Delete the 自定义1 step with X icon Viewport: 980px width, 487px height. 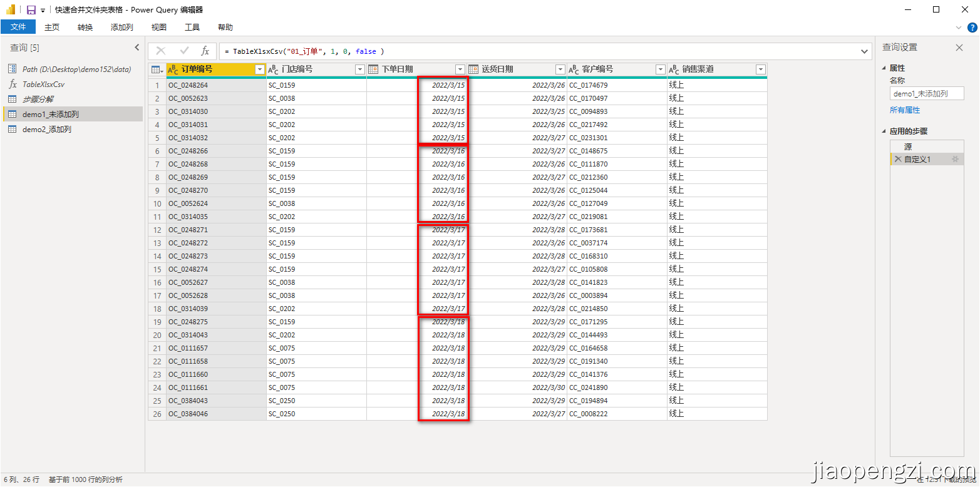tap(898, 160)
